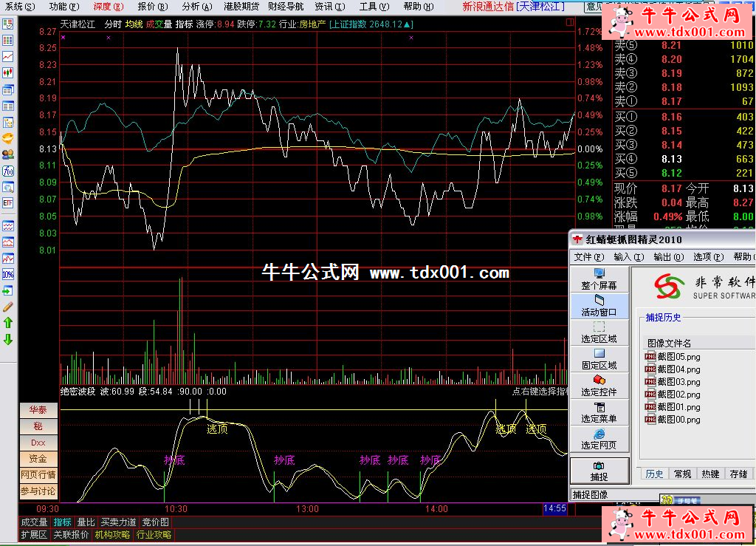
Task: Switch to 存储 tab in capture tool
Action: 738,474
